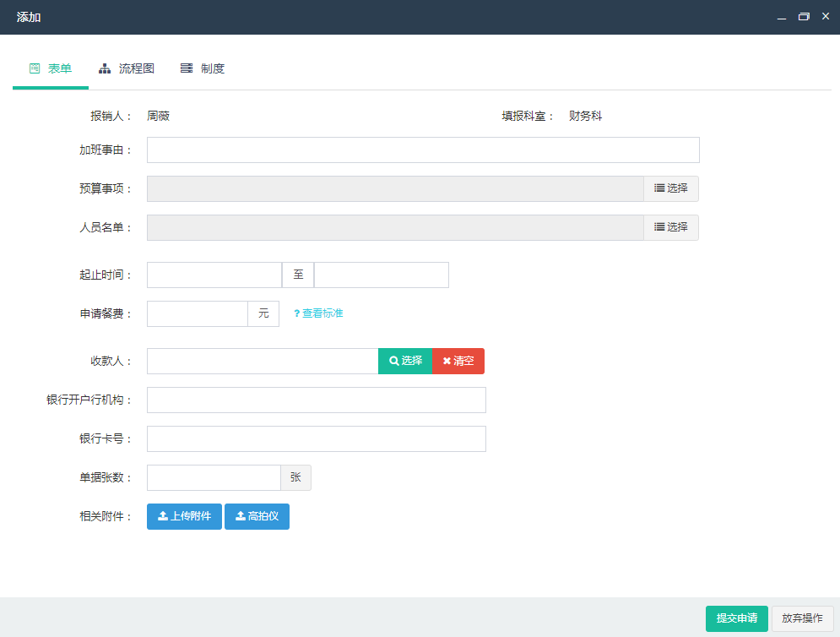Screen dimensions: 840x637
Task: Click the 元 unit addon
Action: [x=263, y=313]
